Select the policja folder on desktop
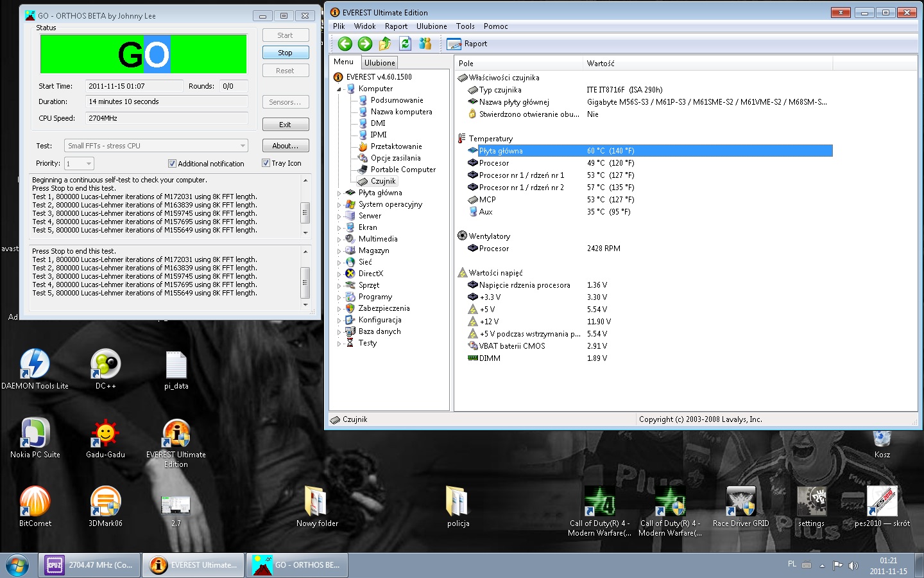The width and height of the screenshot is (924, 578). (x=458, y=507)
